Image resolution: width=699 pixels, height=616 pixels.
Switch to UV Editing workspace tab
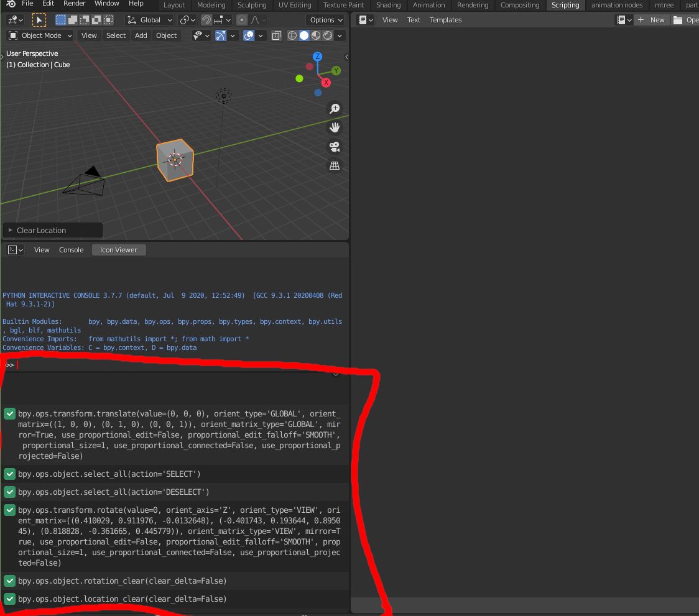tap(295, 6)
